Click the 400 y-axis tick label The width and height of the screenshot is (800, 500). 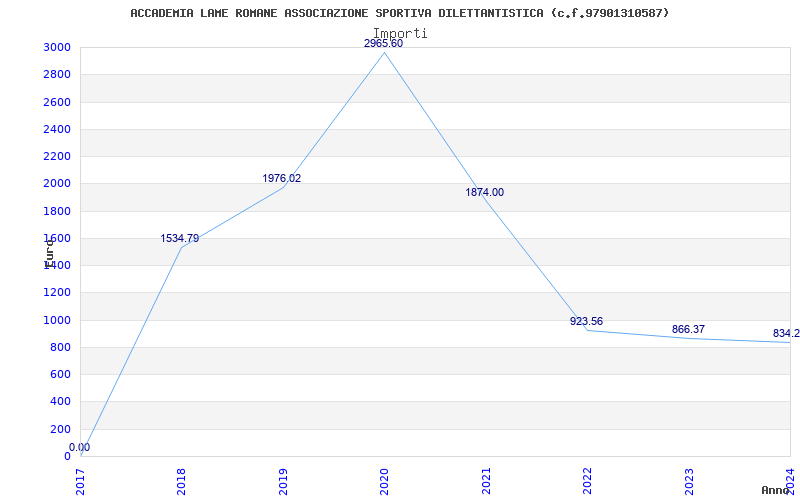(x=60, y=402)
